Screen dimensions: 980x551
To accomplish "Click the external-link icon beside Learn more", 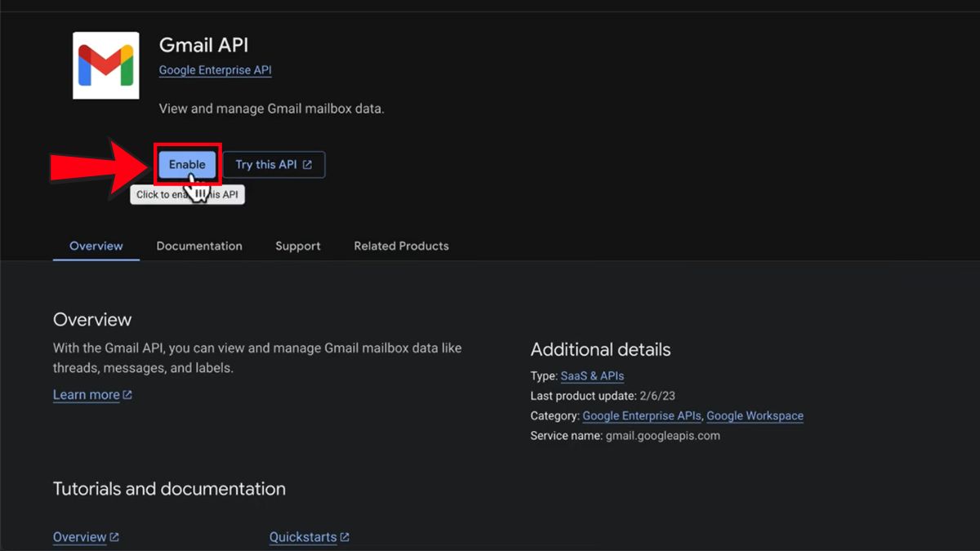I will pos(127,395).
